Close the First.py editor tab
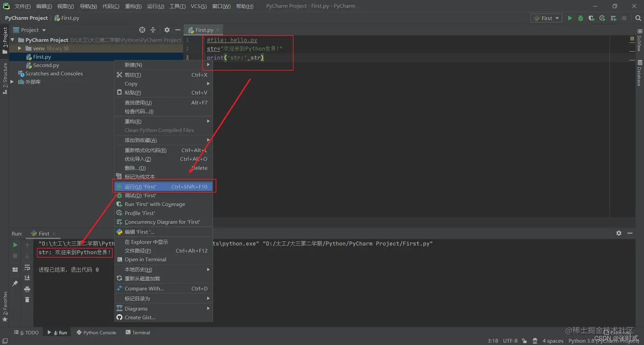 tap(218, 30)
